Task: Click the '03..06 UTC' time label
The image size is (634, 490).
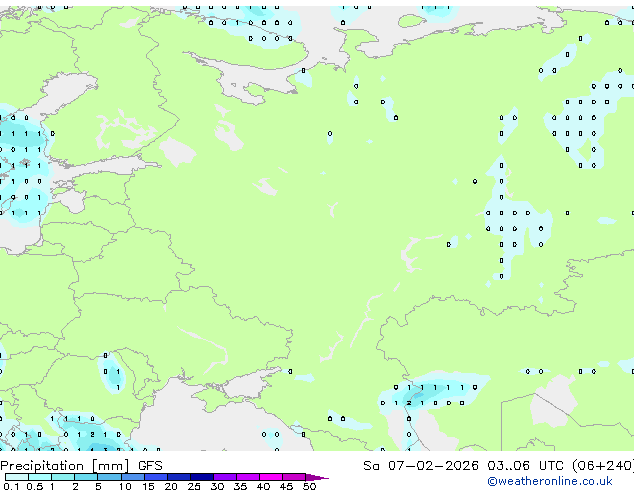Action: click(x=525, y=466)
